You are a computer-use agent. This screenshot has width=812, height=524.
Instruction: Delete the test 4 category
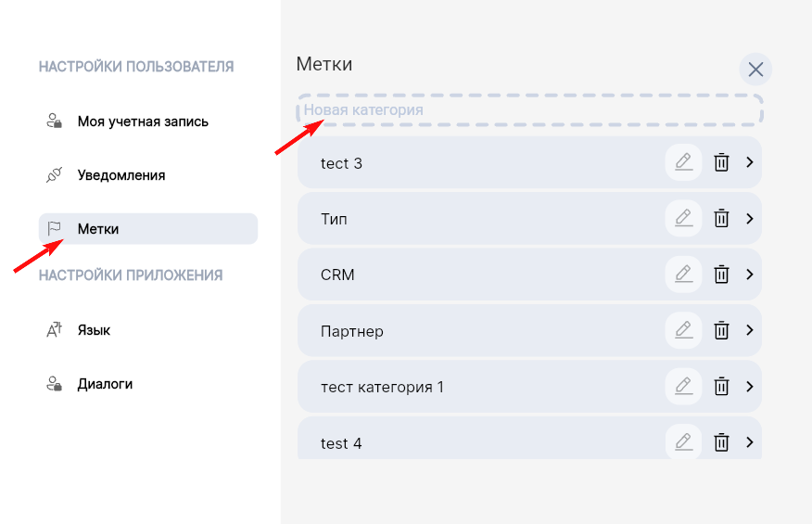click(x=721, y=442)
